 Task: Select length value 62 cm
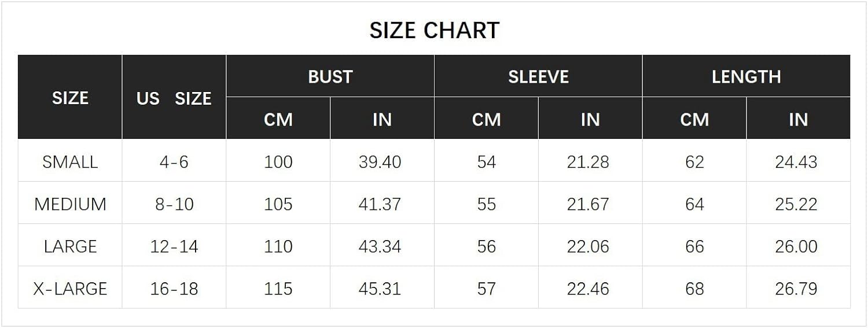[694, 161]
